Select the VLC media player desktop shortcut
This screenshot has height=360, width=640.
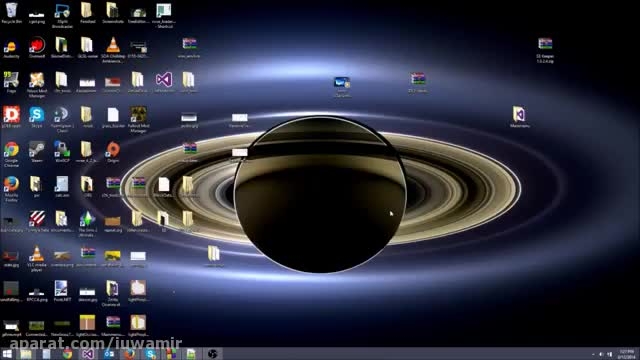[x=36, y=258]
